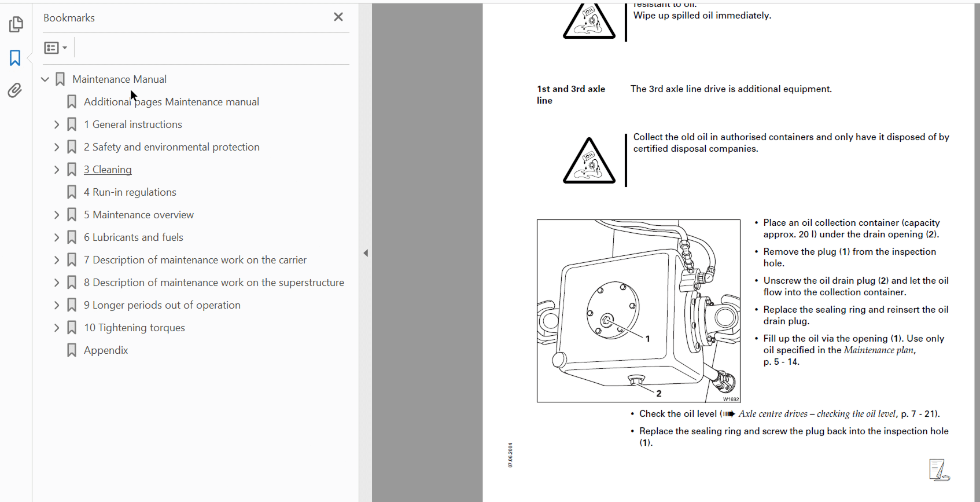This screenshot has width=980, height=502.
Task: Follow the 'Axle centre drives – checking the oil level' link
Action: tap(817, 414)
